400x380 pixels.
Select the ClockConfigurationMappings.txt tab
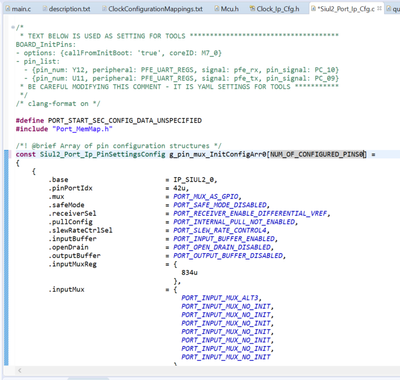pyautogui.click(x=152, y=9)
